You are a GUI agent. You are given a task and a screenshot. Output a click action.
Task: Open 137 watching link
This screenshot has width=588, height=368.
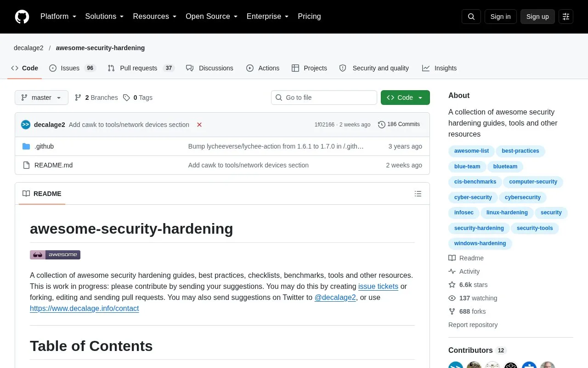(473, 298)
